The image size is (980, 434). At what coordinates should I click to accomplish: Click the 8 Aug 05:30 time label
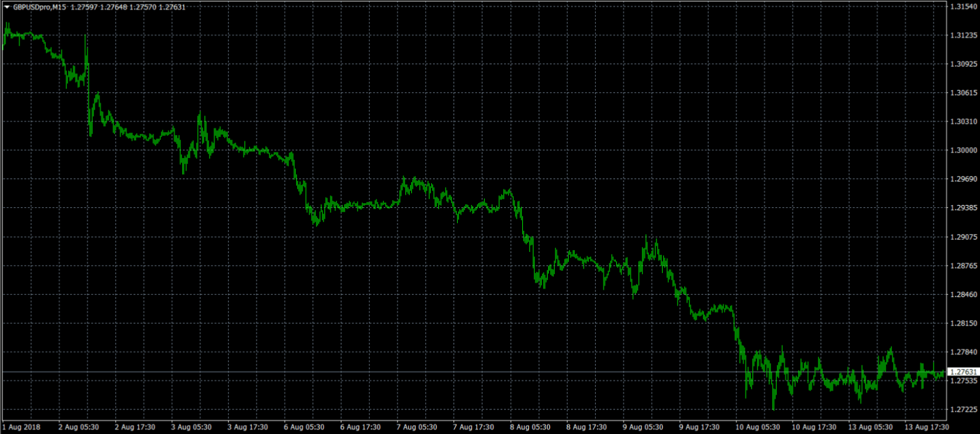(x=530, y=427)
